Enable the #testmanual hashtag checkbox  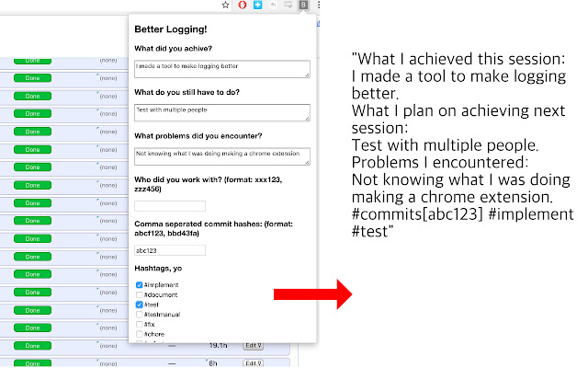point(139,315)
